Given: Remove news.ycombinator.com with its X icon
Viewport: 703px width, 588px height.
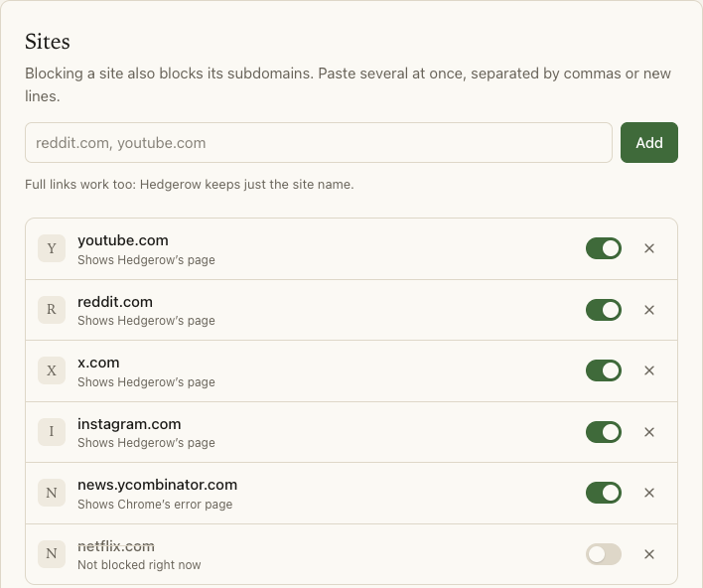Looking at the screenshot, I should (x=648, y=493).
